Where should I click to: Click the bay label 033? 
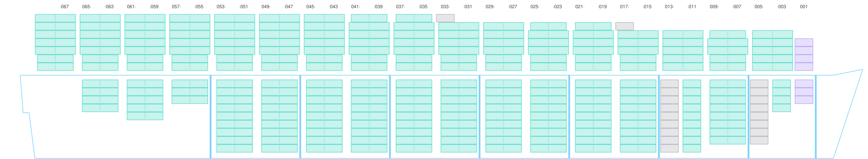coord(445,7)
